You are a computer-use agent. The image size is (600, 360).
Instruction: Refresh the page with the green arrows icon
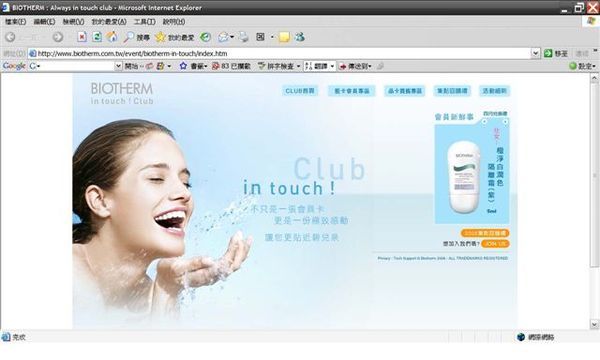[x=97, y=37]
